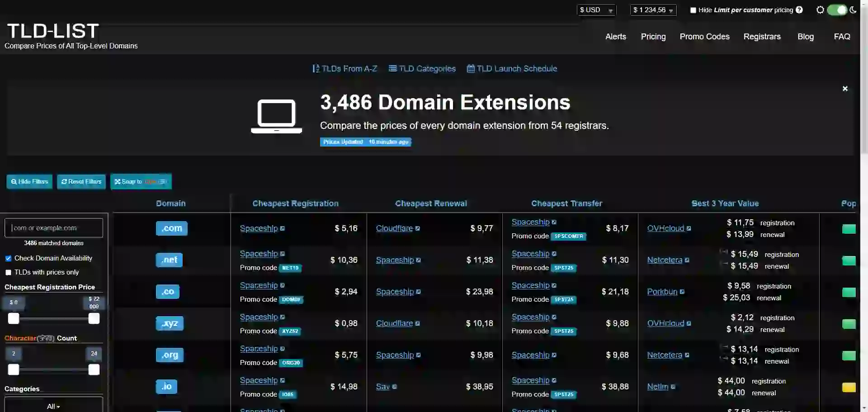Click the ORG20 promo code tag
The height and width of the screenshot is (412, 868).
[291, 363]
